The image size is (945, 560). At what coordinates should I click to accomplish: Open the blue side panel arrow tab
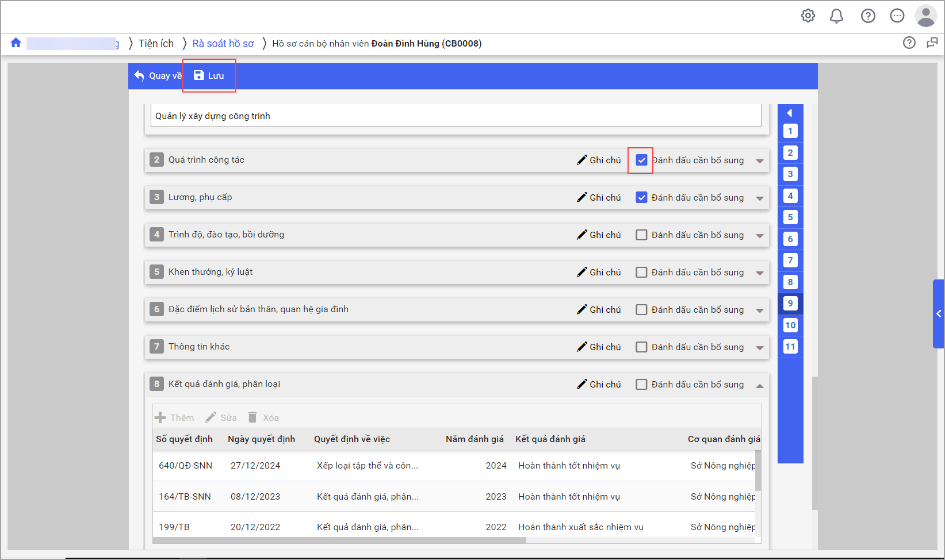coord(938,314)
